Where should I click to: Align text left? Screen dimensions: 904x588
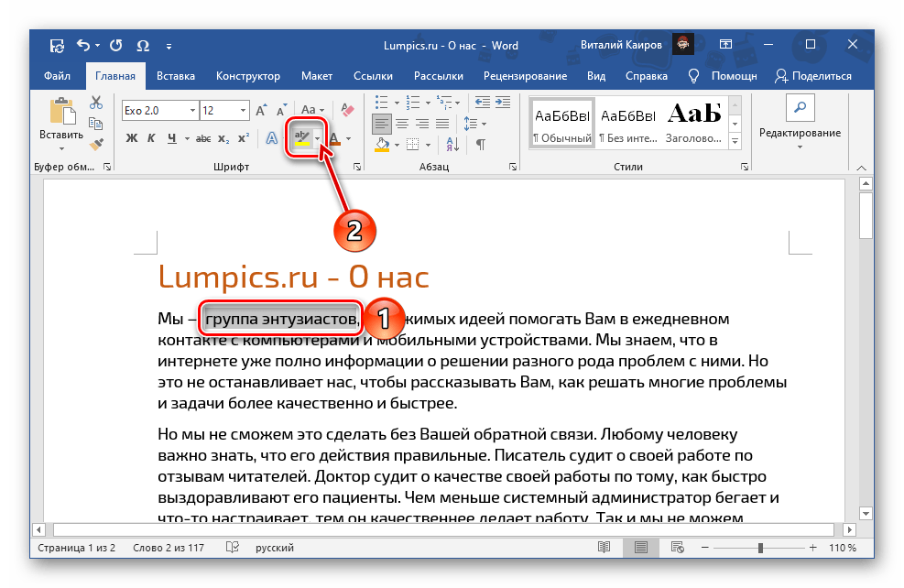tap(382, 124)
